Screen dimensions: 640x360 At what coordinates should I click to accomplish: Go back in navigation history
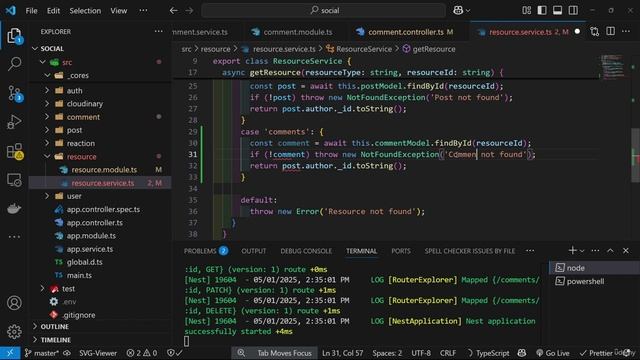(x=173, y=11)
